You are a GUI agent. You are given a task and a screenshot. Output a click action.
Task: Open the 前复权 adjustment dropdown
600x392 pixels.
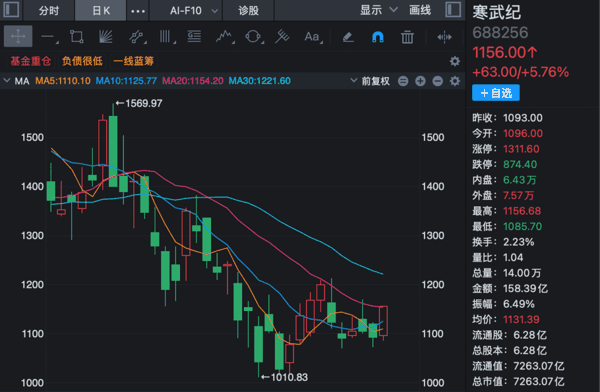(370, 81)
